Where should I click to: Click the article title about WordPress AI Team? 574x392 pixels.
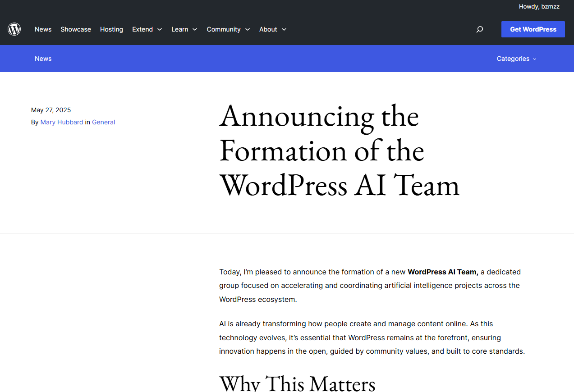click(339, 150)
